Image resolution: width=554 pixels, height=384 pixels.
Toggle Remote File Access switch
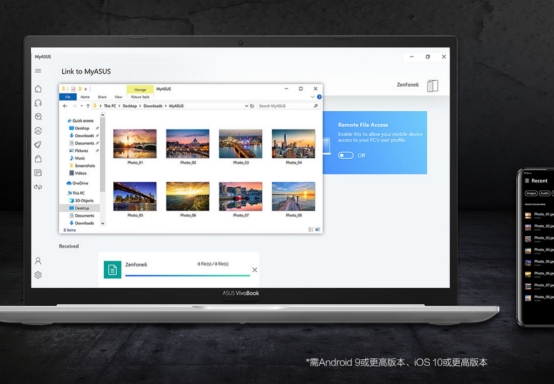coord(346,155)
